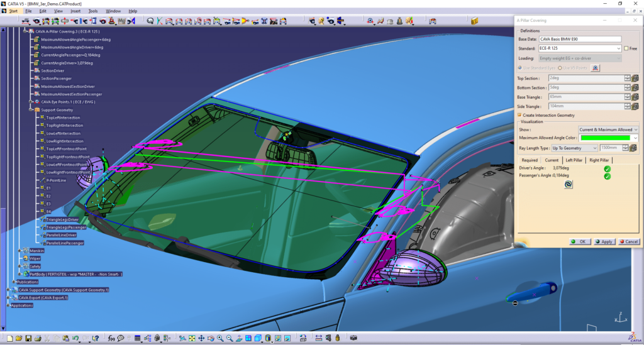
Task: Open the Ray Length Type dropdown
Action: point(574,148)
